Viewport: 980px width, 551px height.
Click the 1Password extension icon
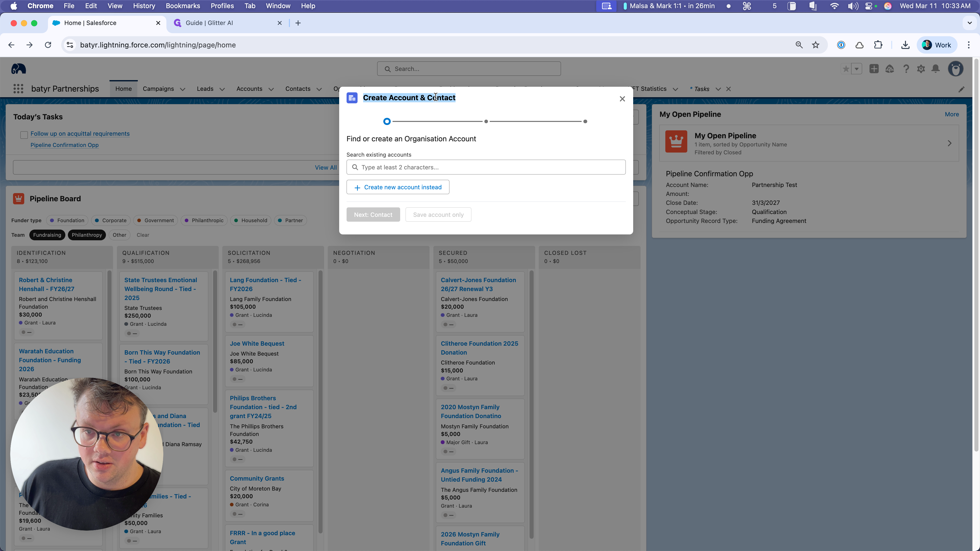(841, 45)
